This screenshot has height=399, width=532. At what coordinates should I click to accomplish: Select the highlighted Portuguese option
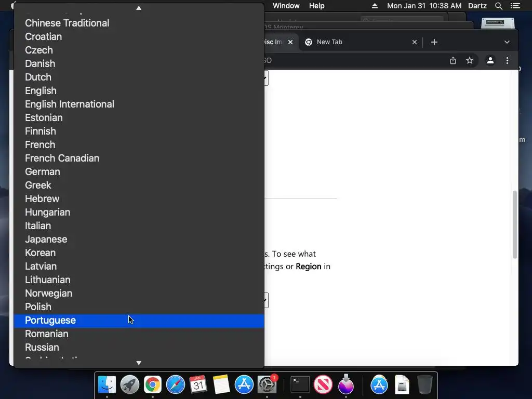[x=139, y=321]
